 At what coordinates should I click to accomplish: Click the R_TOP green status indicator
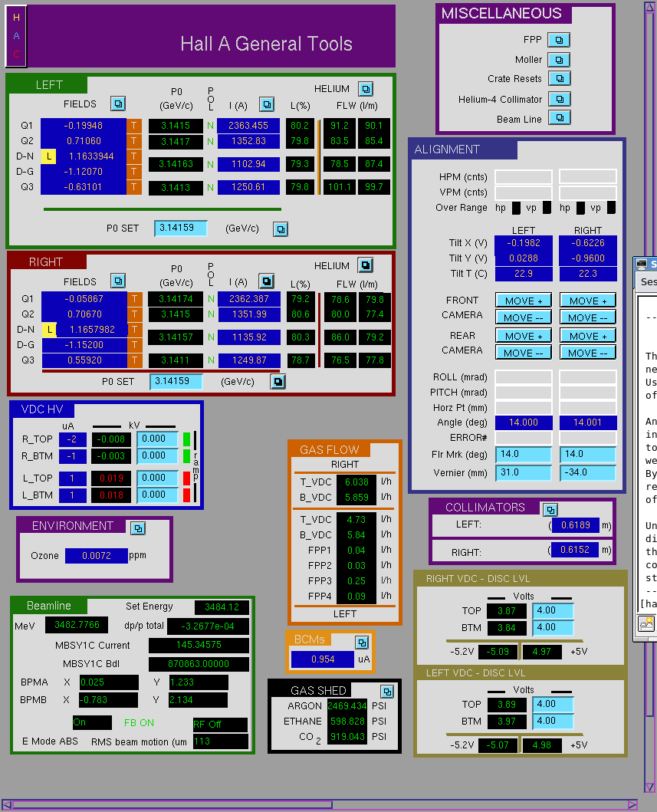point(187,439)
